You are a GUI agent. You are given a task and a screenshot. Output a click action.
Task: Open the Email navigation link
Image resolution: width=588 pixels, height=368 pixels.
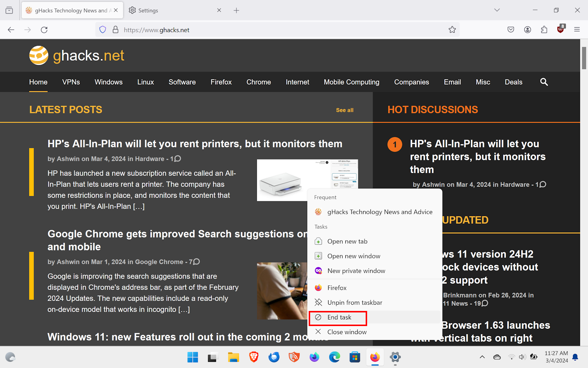[x=452, y=82]
